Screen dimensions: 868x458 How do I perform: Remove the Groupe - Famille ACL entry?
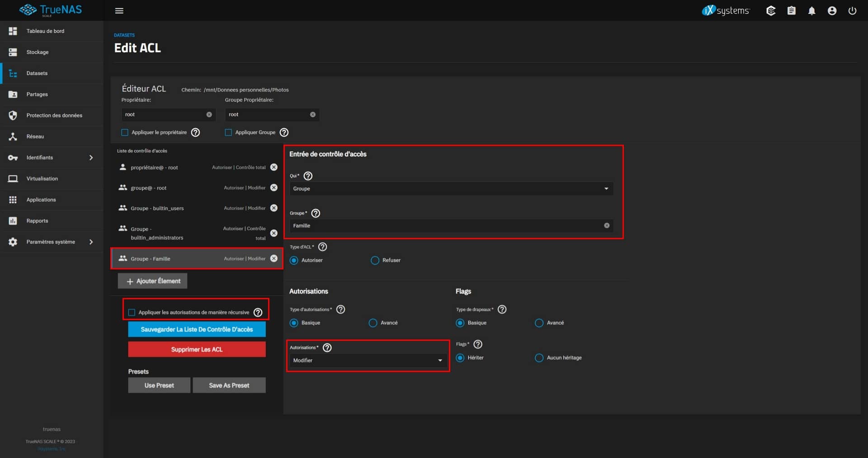(274, 259)
